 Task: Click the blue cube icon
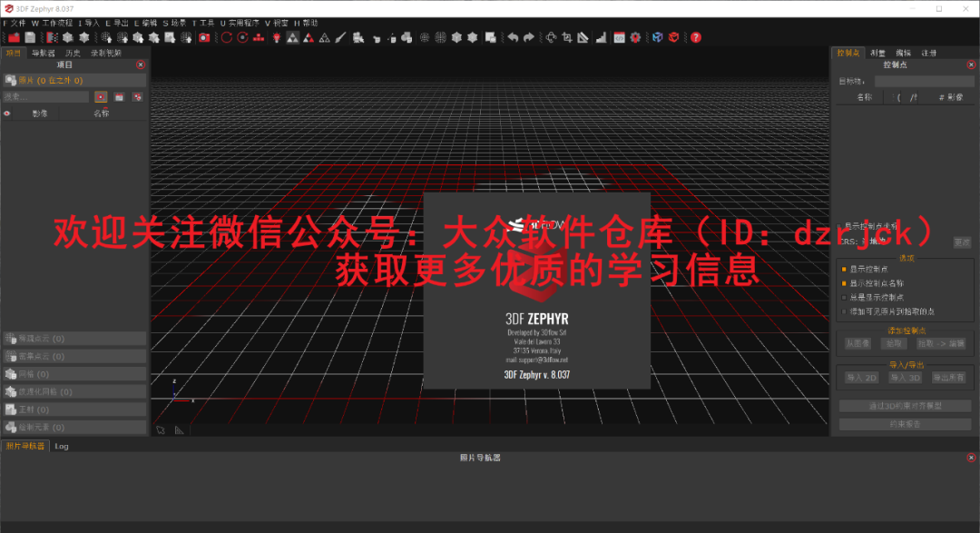(658, 37)
